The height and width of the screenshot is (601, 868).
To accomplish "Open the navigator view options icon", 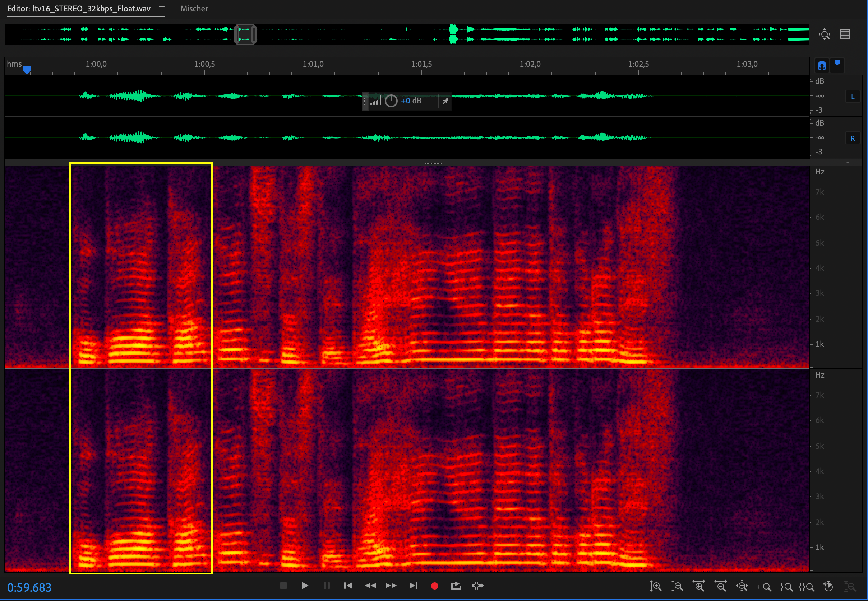I will click(x=845, y=34).
